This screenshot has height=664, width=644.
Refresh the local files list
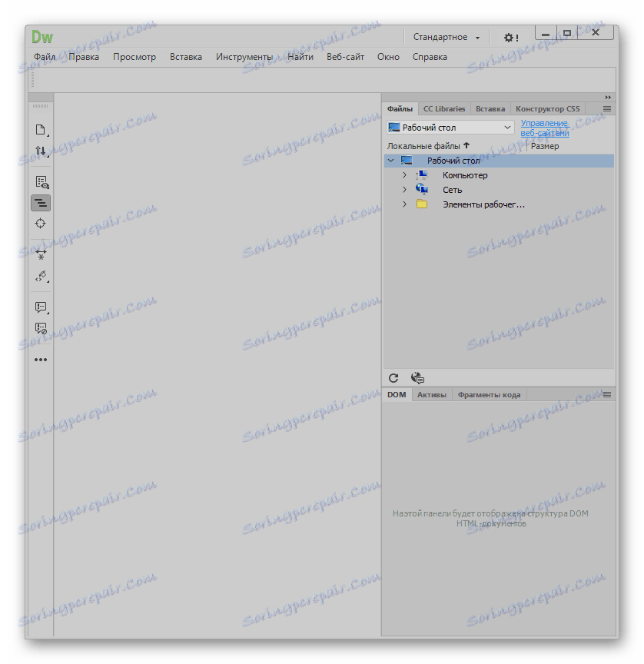click(x=393, y=377)
